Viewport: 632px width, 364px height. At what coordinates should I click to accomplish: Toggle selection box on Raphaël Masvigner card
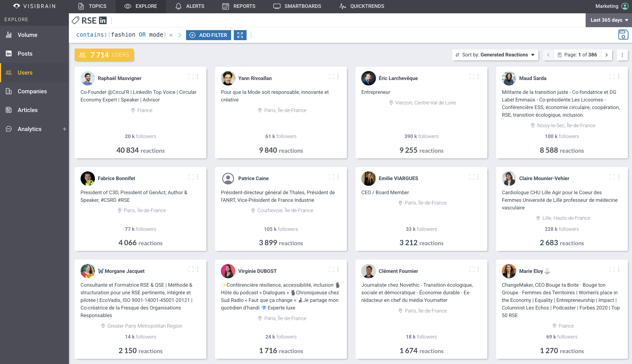coord(191,77)
